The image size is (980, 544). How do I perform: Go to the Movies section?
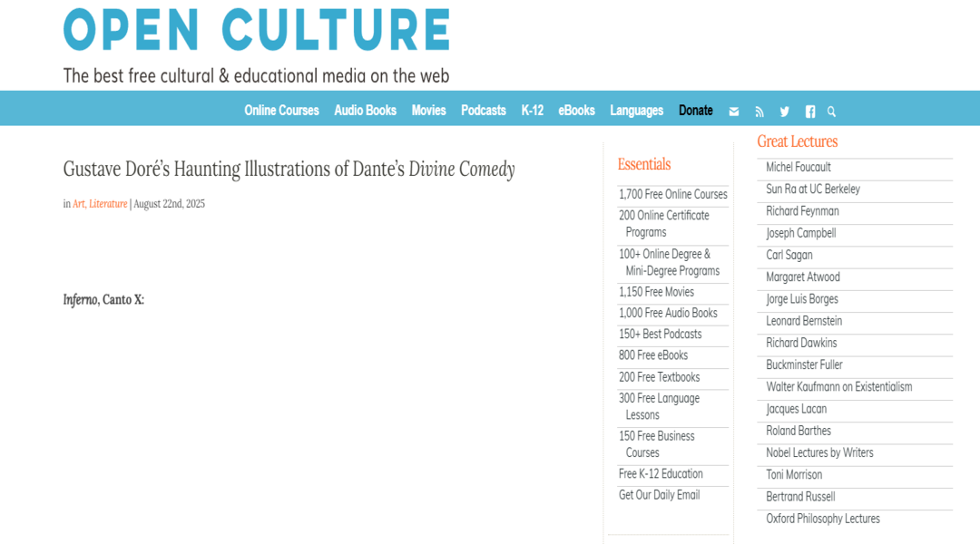[428, 111]
